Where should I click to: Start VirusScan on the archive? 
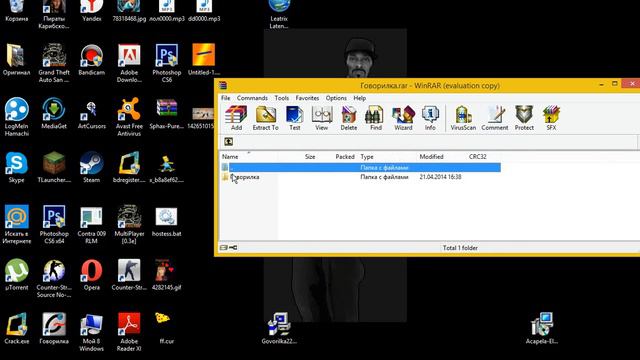(463, 118)
